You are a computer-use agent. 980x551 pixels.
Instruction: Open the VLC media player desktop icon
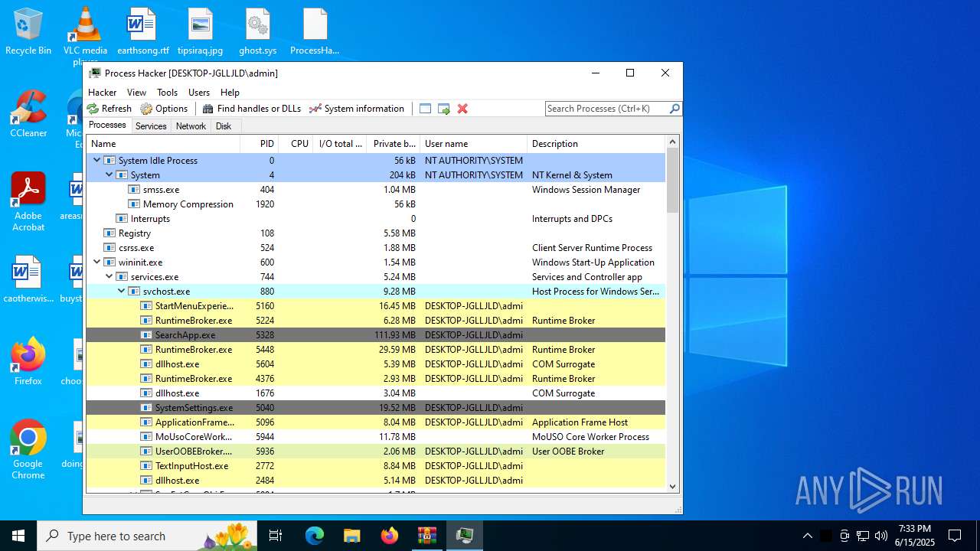(85, 34)
